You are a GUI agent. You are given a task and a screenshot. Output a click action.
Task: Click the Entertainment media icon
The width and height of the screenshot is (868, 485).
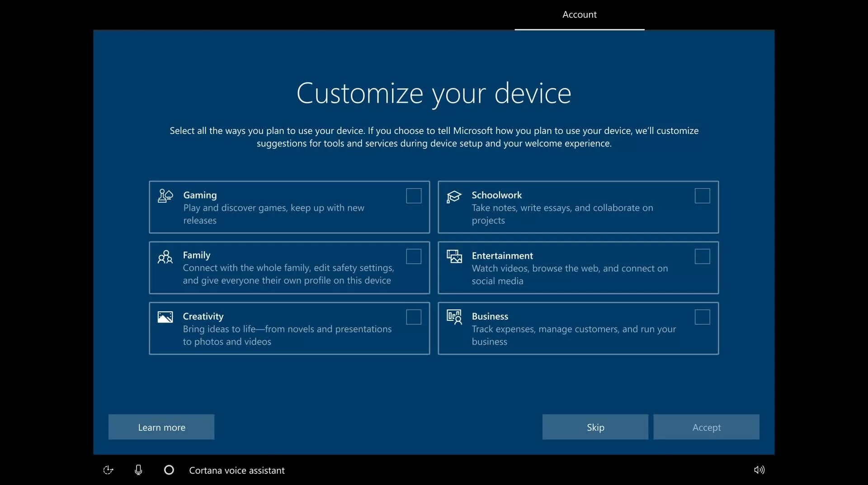(x=454, y=257)
